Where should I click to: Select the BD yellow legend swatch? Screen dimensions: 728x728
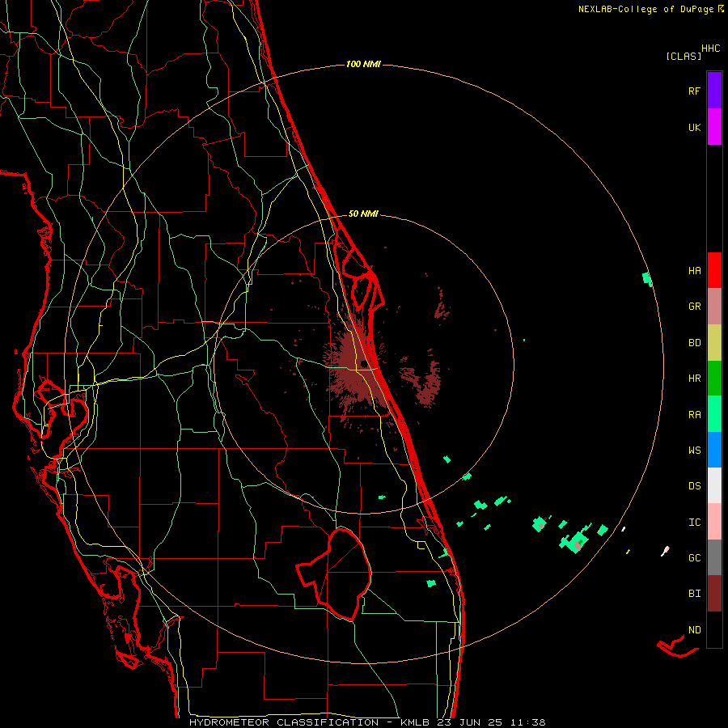coord(714,342)
